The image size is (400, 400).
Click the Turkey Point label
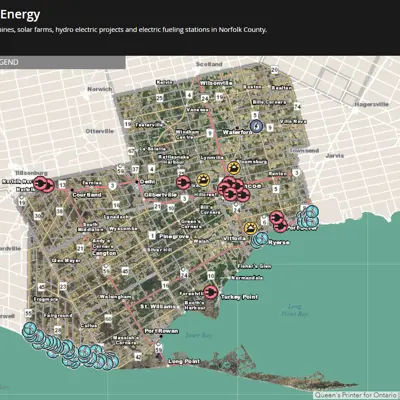click(x=239, y=297)
